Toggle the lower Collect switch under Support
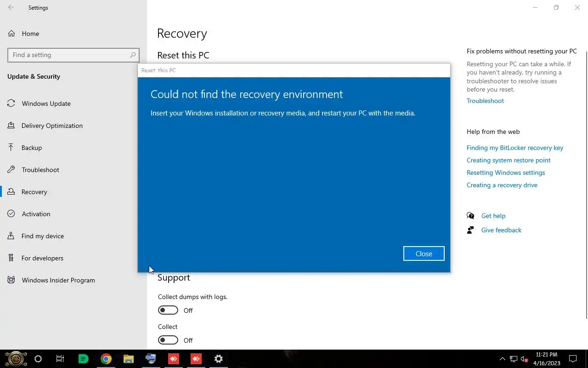Image resolution: width=588 pixels, height=368 pixels. click(168, 340)
